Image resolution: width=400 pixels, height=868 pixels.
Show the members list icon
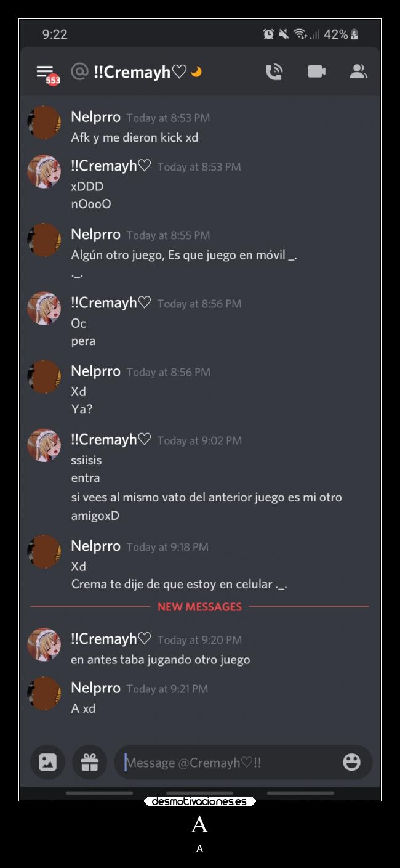pyautogui.click(x=358, y=71)
